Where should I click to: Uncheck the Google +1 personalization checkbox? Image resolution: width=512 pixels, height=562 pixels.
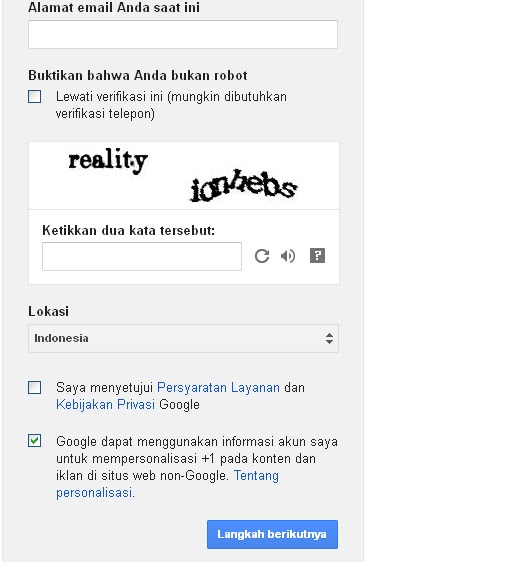34,440
